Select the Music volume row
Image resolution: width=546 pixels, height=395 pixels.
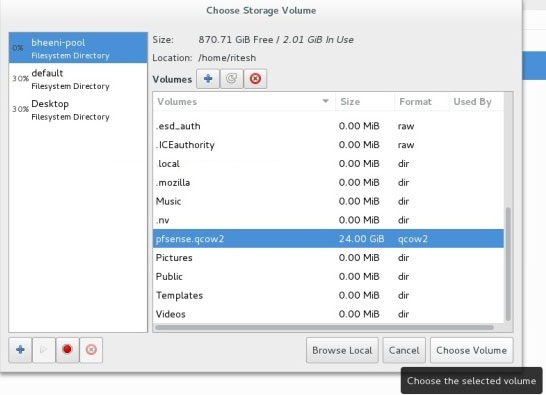pyautogui.click(x=328, y=201)
